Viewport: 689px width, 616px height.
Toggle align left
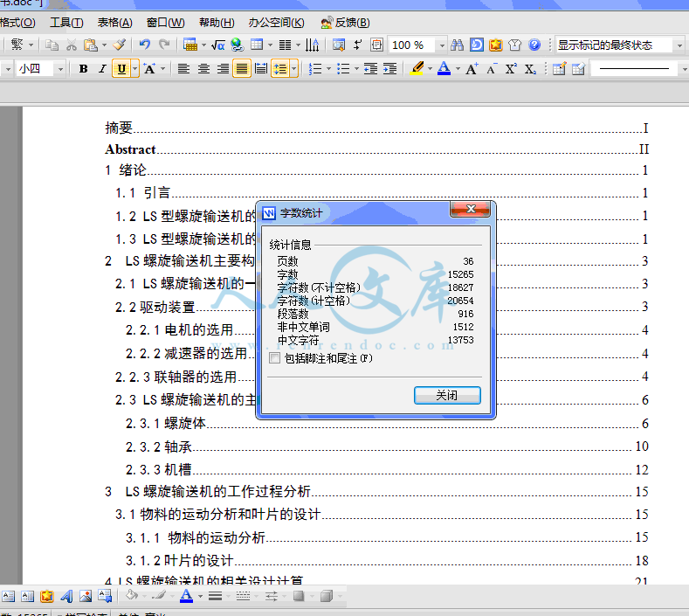point(183,69)
